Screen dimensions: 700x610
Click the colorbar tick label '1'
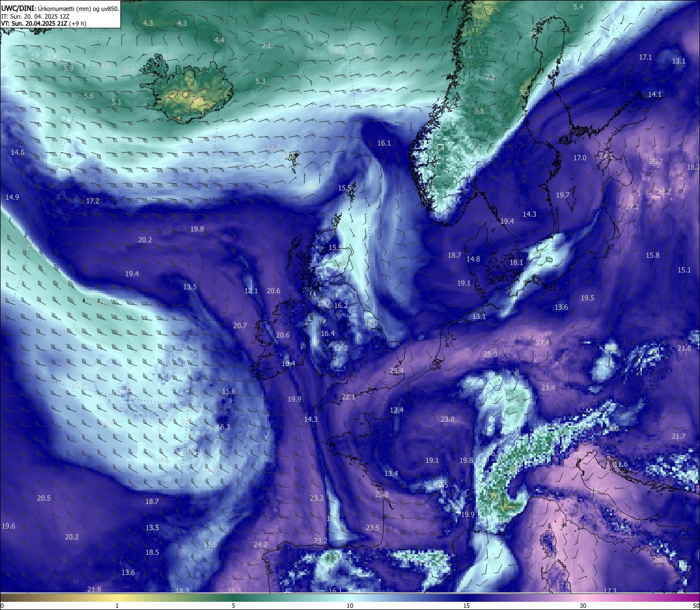[117, 606]
